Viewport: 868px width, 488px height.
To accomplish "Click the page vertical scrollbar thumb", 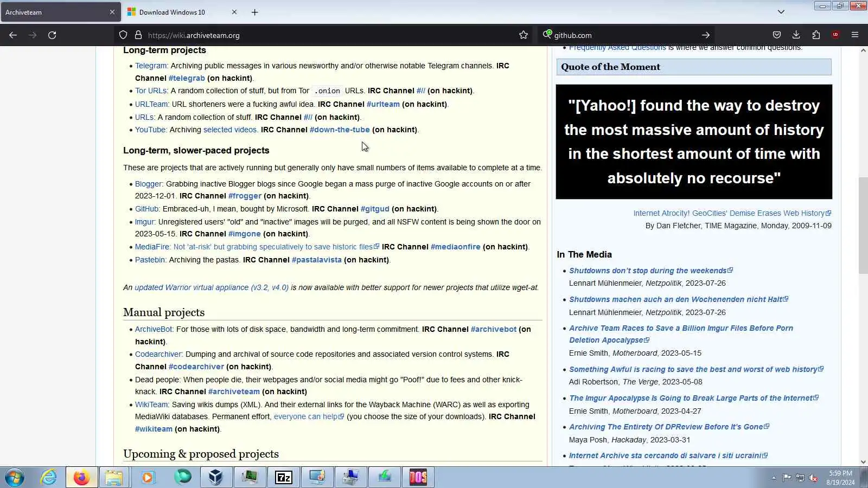I will click(x=863, y=226).
